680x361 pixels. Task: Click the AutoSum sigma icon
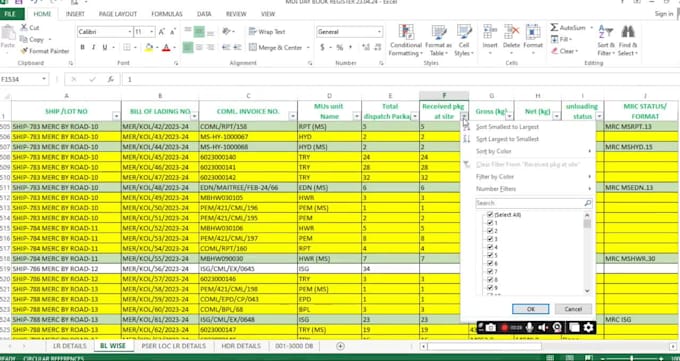554,28
